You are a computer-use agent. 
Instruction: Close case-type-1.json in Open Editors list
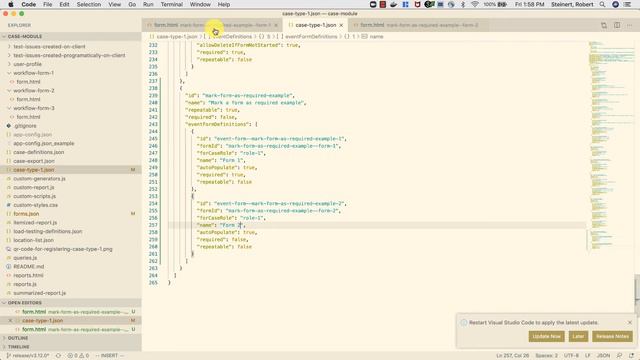click(10, 320)
